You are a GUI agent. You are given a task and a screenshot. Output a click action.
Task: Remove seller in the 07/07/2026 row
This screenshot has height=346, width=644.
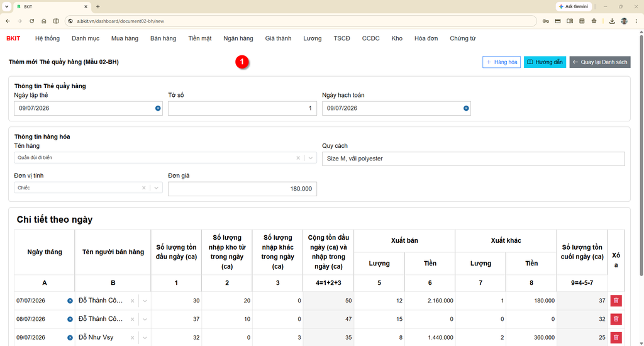pyautogui.click(x=132, y=301)
